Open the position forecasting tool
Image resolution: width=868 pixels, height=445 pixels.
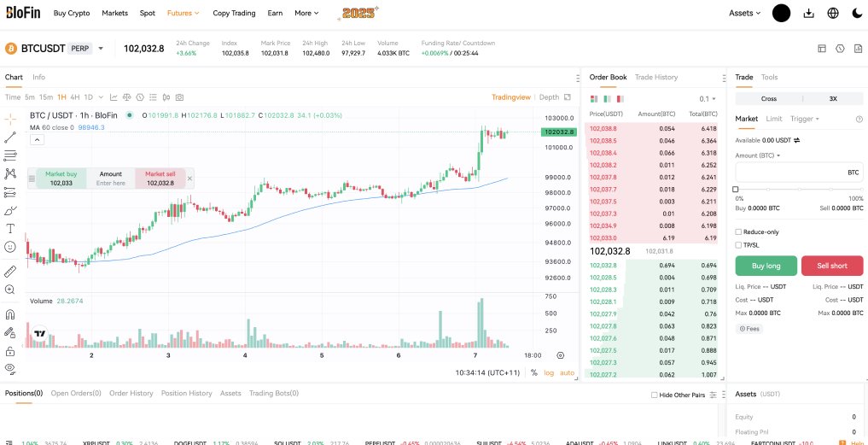pyautogui.click(x=9, y=192)
